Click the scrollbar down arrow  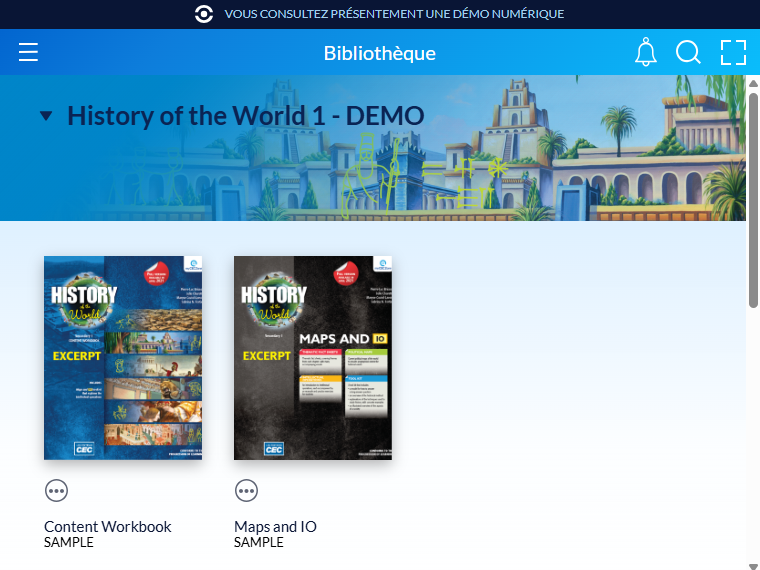(x=754, y=563)
